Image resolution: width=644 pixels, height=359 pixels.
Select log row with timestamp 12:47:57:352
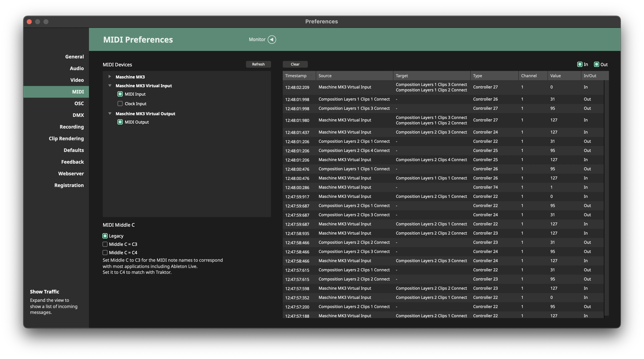[x=443, y=298]
